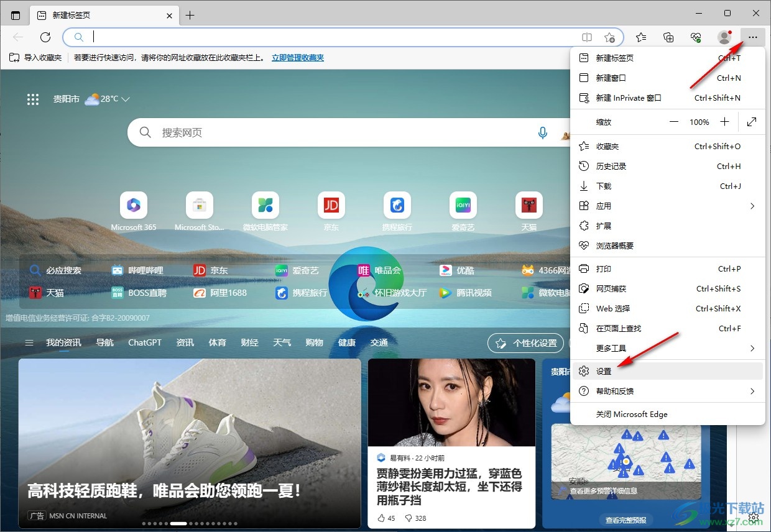This screenshot has height=532, width=771.
Task: Open the Microsoft 365 shortcut tile
Action: [134, 211]
